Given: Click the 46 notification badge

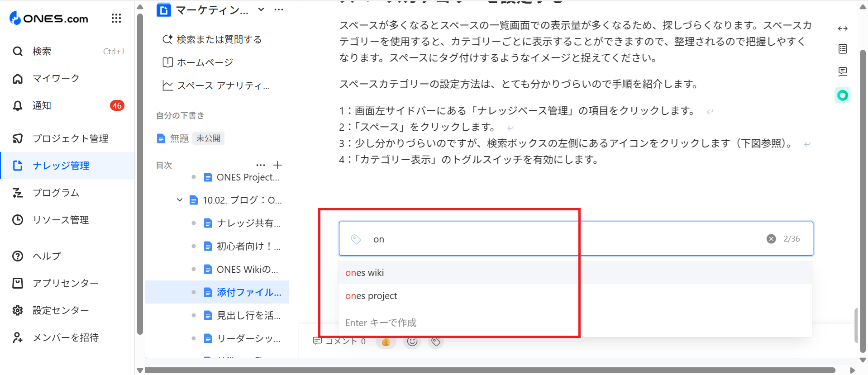Looking at the screenshot, I should coord(117,105).
